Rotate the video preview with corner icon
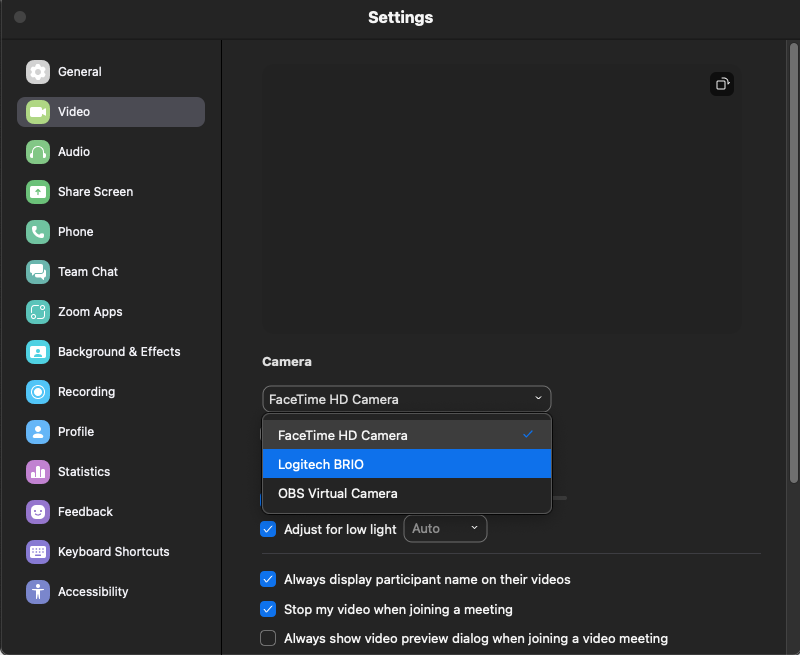This screenshot has height=655, width=800. coord(722,84)
